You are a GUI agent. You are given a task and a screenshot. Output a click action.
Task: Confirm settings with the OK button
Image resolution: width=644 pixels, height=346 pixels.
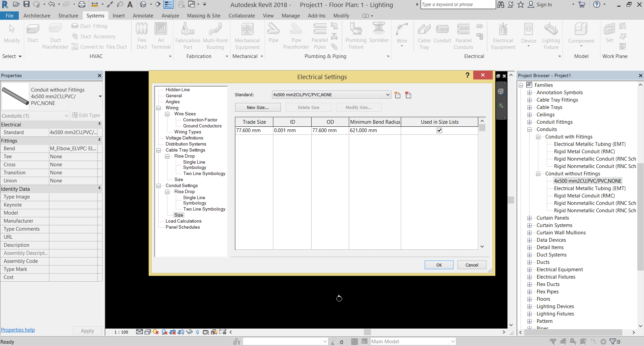(x=439, y=265)
